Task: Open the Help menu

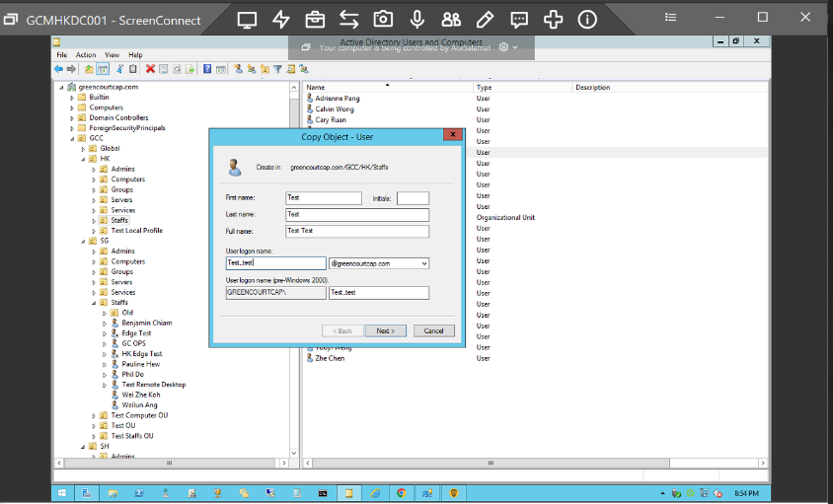Action: pyautogui.click(x=135, y=54)
